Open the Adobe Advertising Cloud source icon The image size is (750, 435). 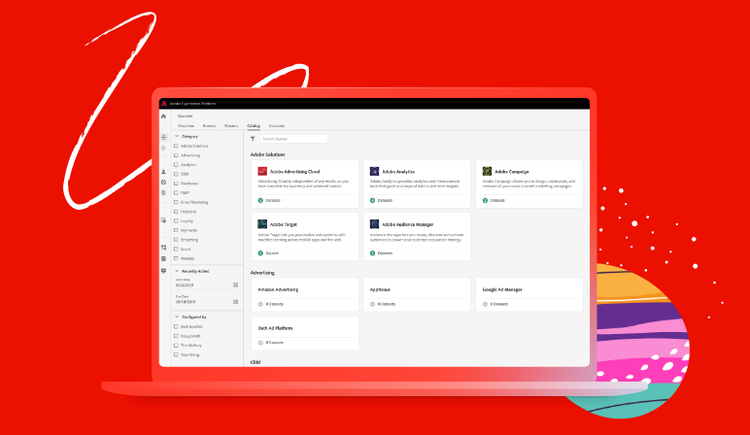pyautogui.click(x=262, y=172)
